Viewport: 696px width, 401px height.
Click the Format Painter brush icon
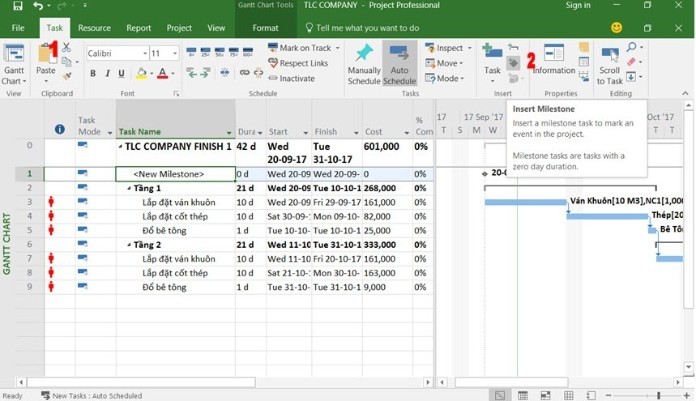[x=66, y=75]
